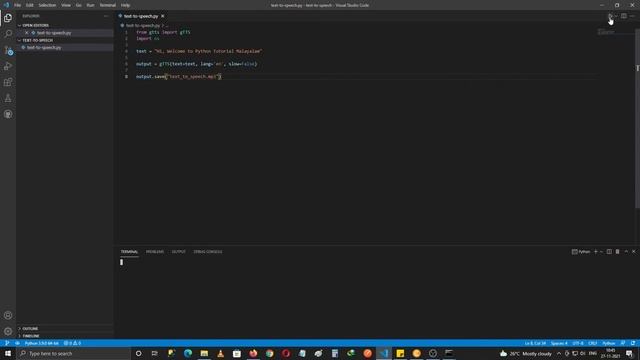Create a new terminal with plus icon
The image size is (640, 360).
pyautogui.click(x=596, y=252)
